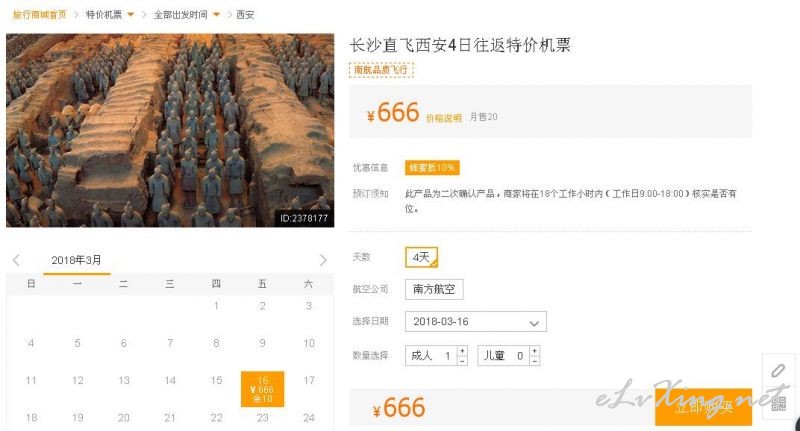Decrease adult (成人) quantity with minus stepper
The width and height of the screenshot is (800, 431).
pos(462,361)
